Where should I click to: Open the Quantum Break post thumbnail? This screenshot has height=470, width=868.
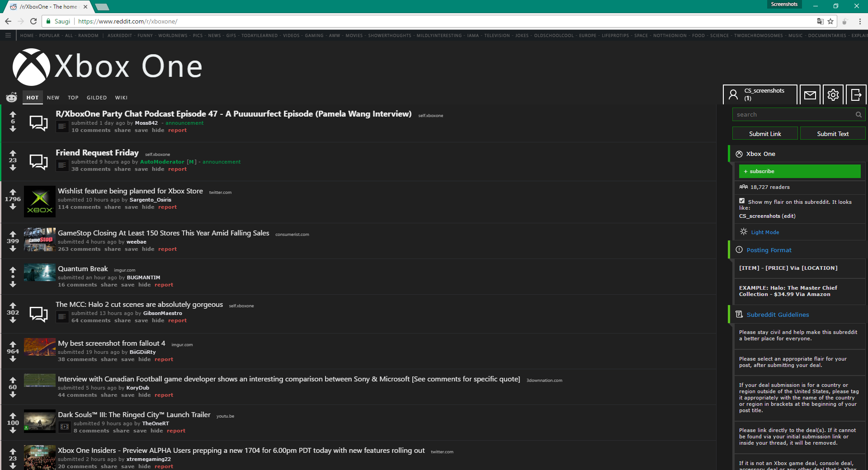40,273
